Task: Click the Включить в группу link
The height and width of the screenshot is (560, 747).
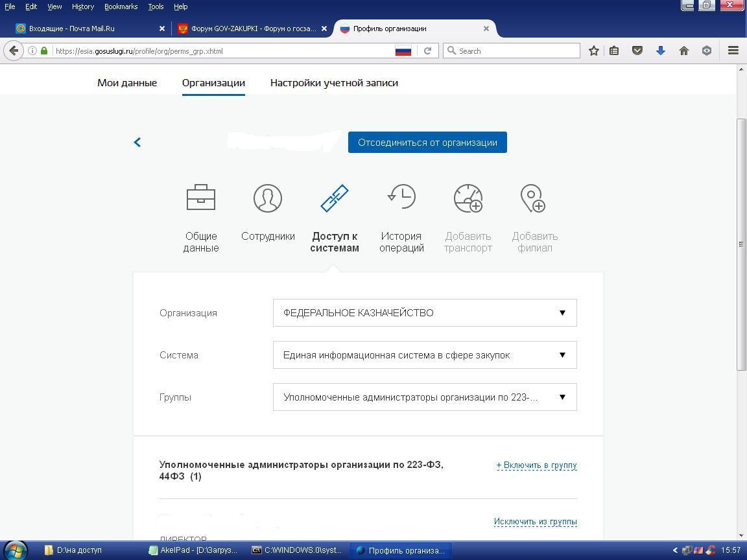Action: click(x=536, y=465)
